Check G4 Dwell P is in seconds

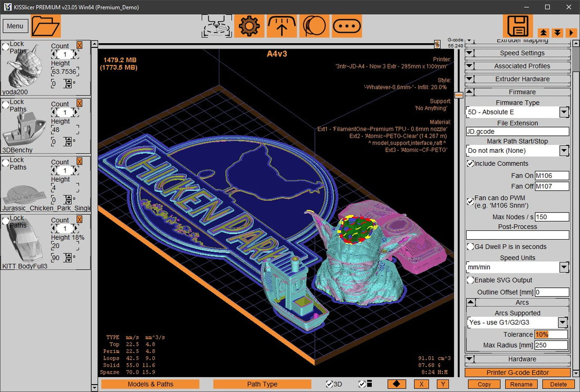469,247
